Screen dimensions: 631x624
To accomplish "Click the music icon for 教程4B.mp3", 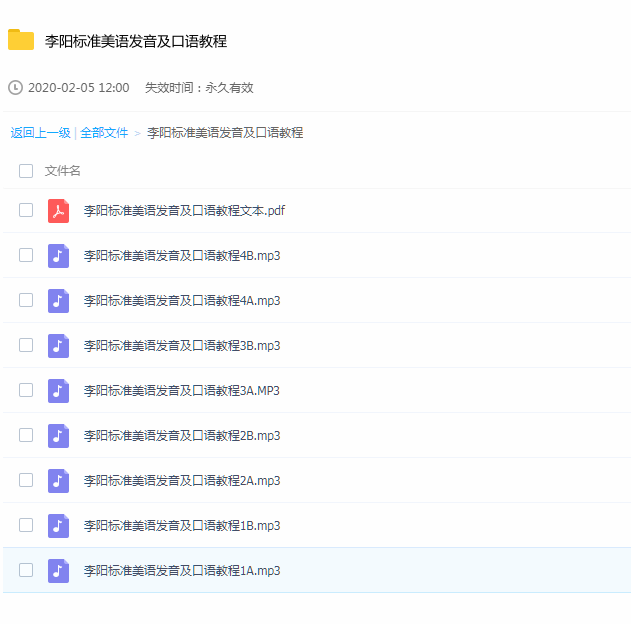I will 58,256.
